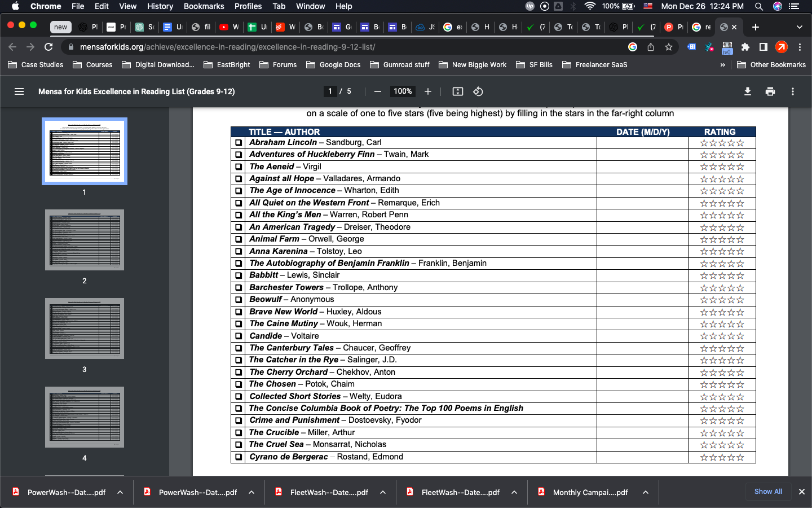Check the box for The Aeneid

[x=239, y=167]
